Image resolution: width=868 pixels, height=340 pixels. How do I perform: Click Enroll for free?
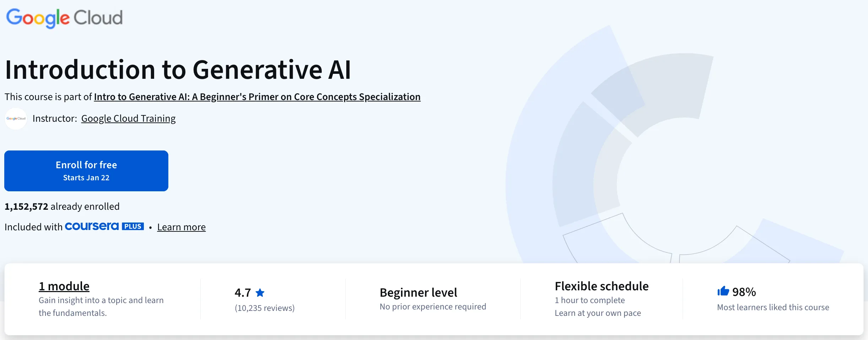pyautogui.click(x=86, y=170)
